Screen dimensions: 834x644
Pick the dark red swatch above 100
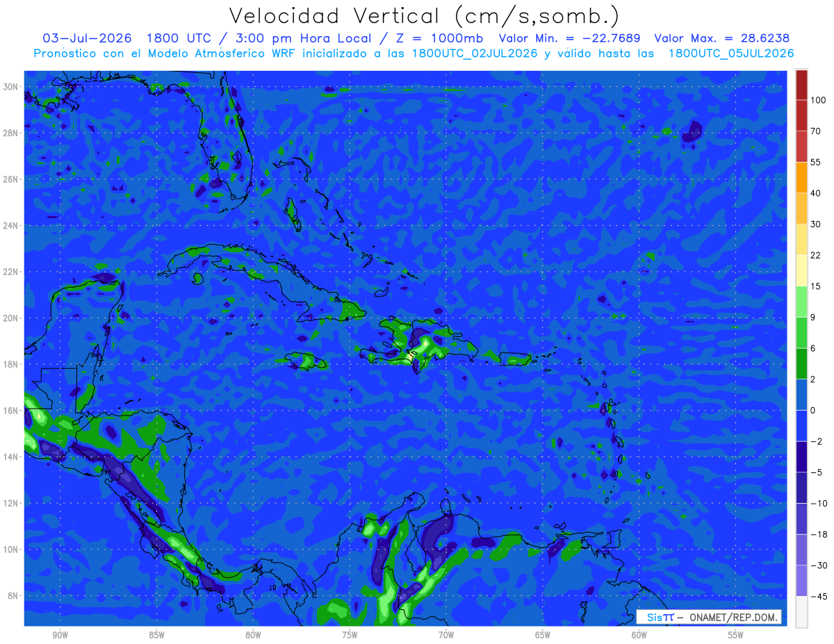point(801,85)
